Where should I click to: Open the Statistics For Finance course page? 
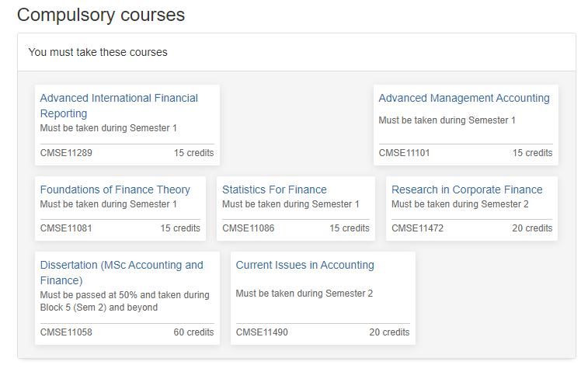pyautogui.click(x=274, y=189)
